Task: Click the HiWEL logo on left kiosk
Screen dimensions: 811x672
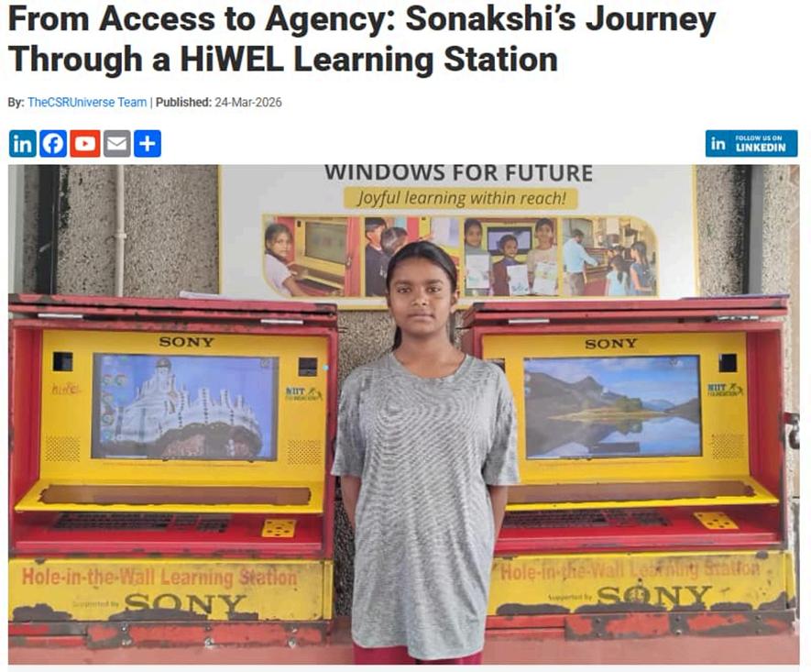Action: pyautogui.click(x=66, y=389)
